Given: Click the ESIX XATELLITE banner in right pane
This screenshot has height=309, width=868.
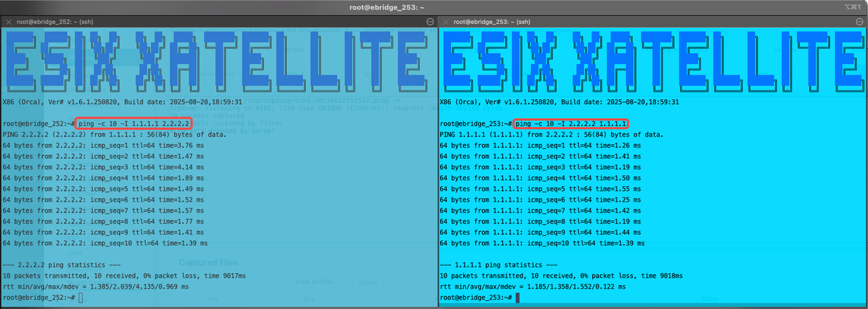Looking at the screenshot, I should click(x=652, y=61).
